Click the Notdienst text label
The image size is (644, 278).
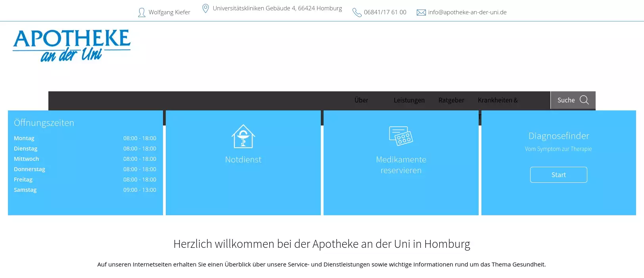coord(243,160)
